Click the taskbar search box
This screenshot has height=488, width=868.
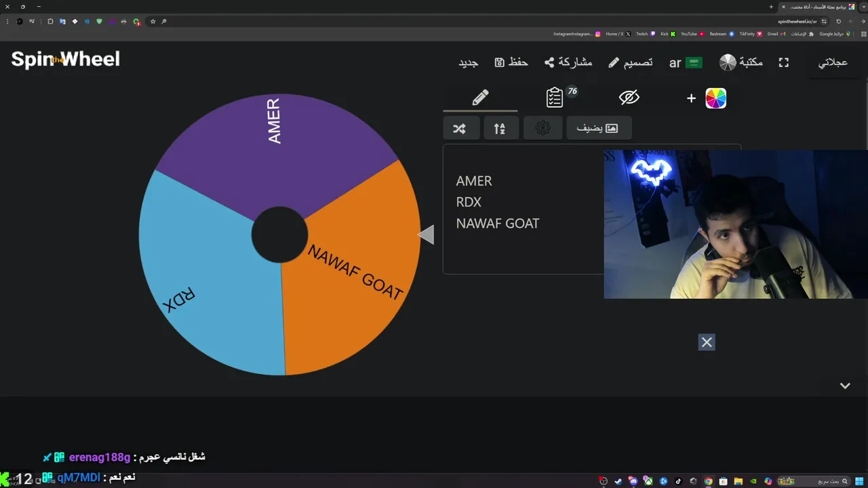point(814,481)
